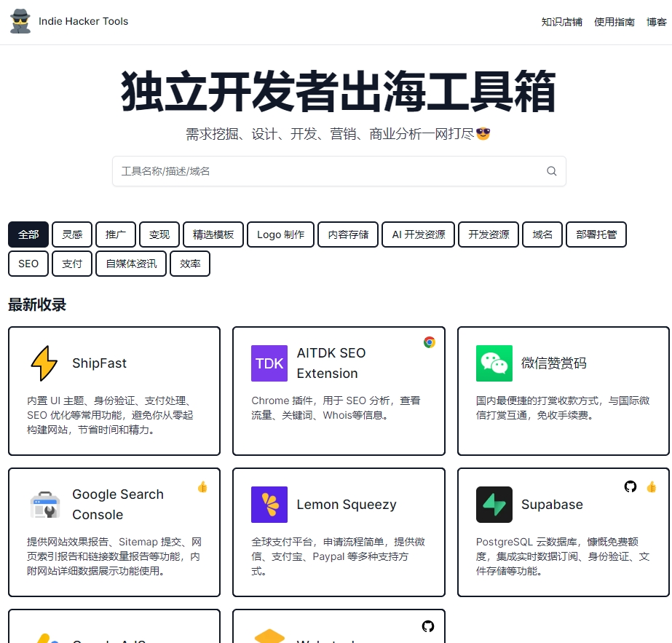Click the sunglasses emoji after the subtitle
The image size is (672, 643).
point(483,134)
